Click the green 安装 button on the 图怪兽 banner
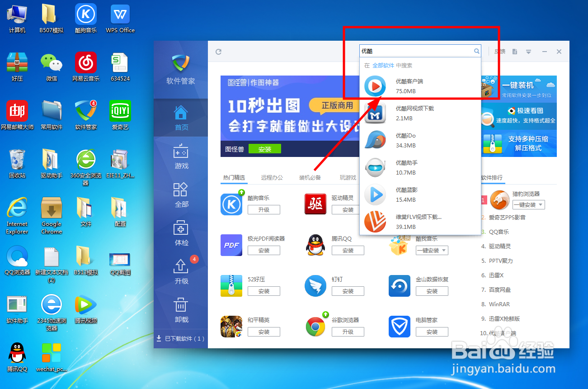 click(264, 149)
